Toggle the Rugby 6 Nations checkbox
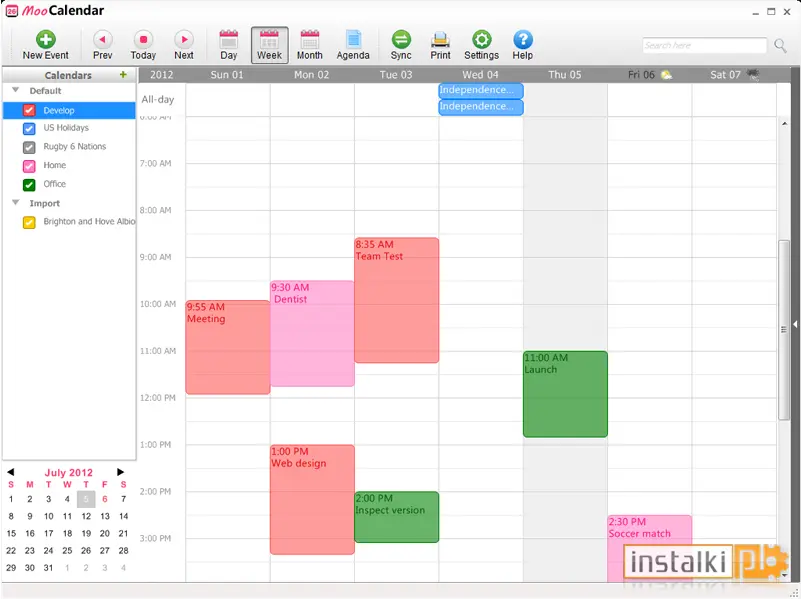The height and width of the screenshot is (599, 801). coord(29,147)
